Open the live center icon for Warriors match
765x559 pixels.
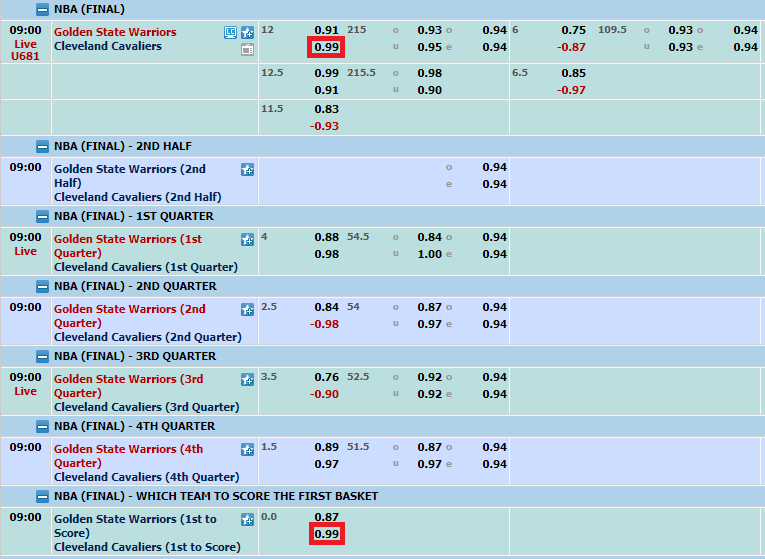tap(230, 33)
